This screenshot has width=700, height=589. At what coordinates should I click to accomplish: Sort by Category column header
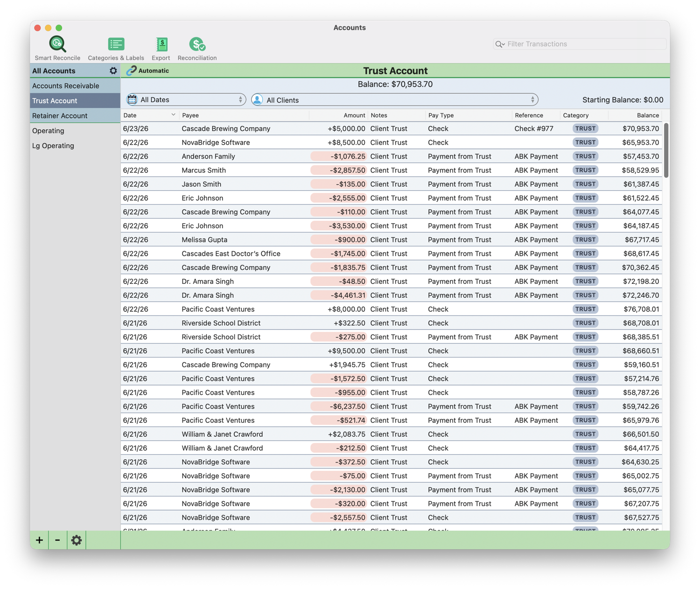pos(584,115)
